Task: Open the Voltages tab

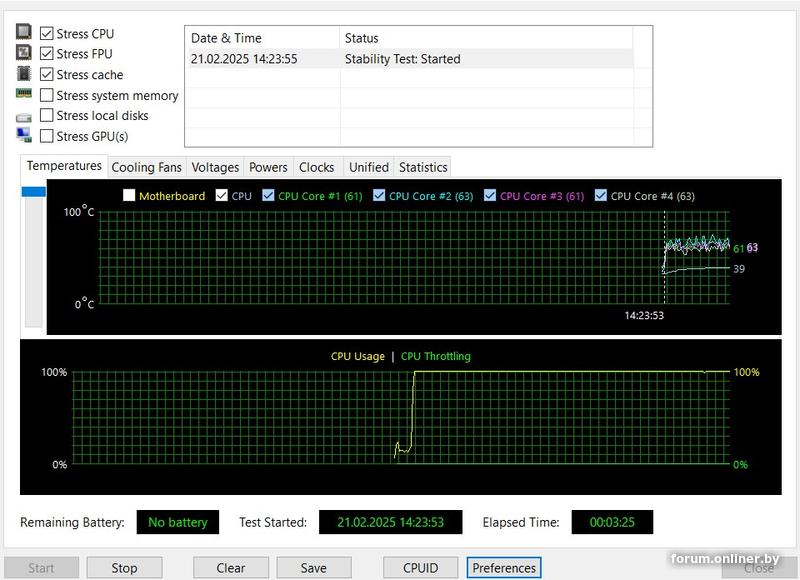Action: (215, 167)
